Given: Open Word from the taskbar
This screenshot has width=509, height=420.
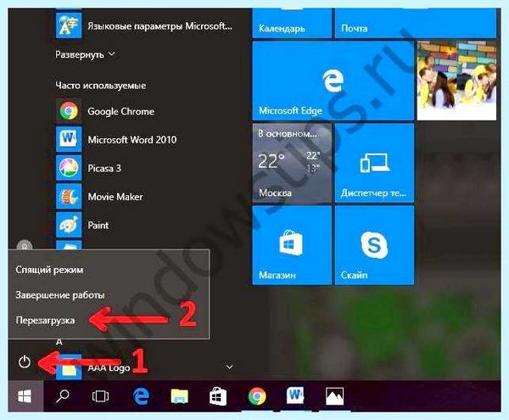Looking at the screenshot, I should 295,395.
